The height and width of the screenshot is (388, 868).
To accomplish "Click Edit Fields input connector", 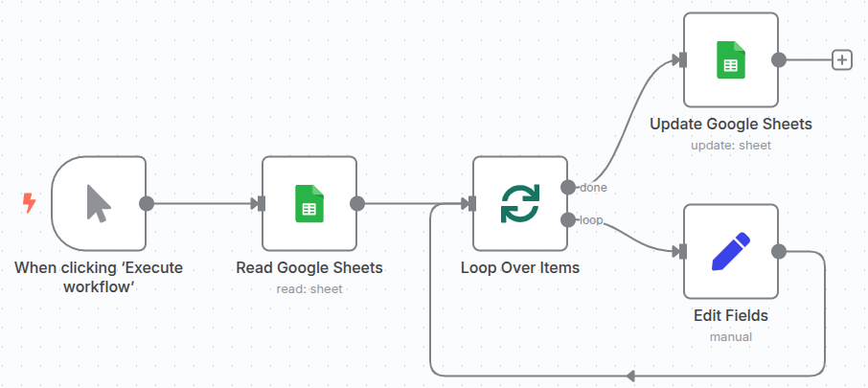I will [x=680, y=251].
